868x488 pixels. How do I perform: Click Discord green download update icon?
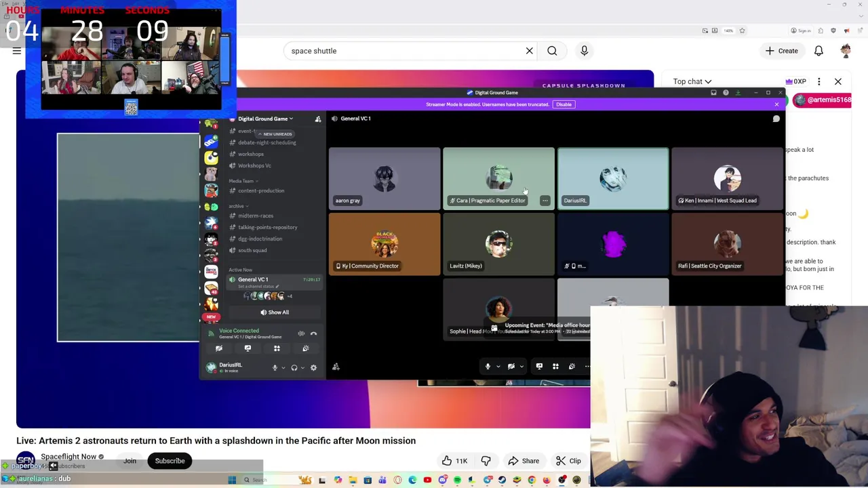coord(738,93)
